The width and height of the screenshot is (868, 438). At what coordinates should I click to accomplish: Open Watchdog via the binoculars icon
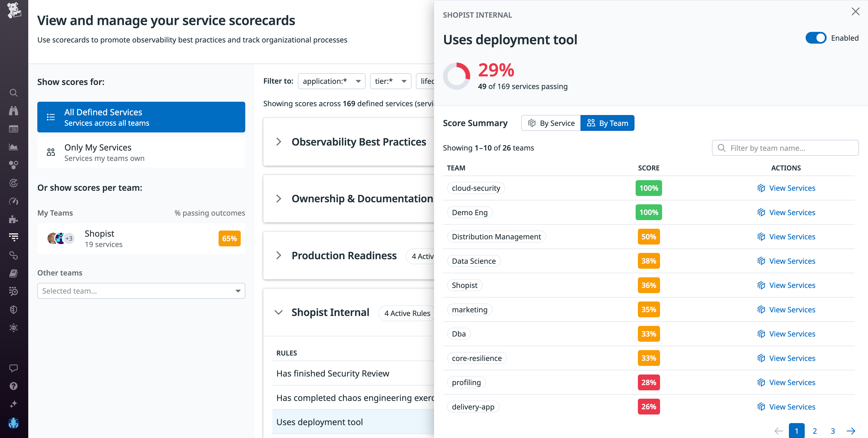pyautogui.click(x=14, y=111)
